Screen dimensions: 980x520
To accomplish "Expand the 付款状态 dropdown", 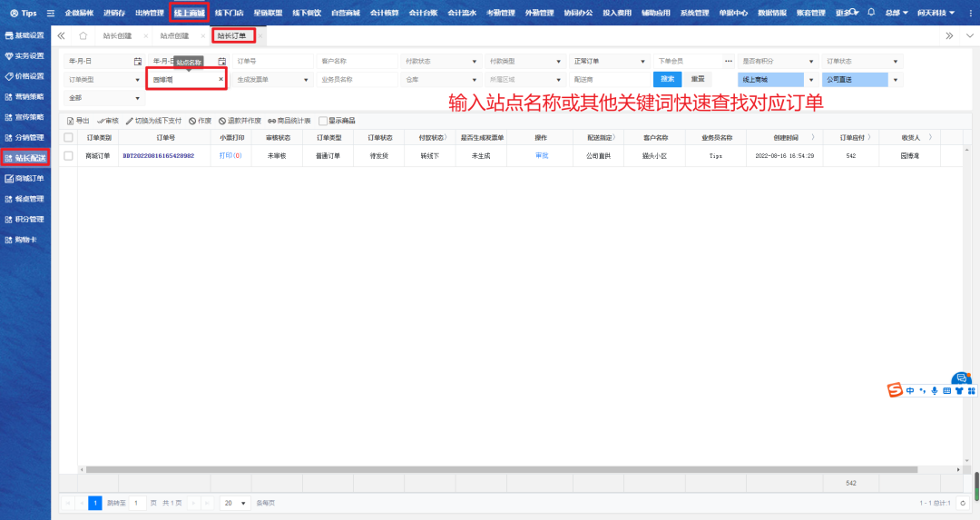I will (x=474, y=62).
